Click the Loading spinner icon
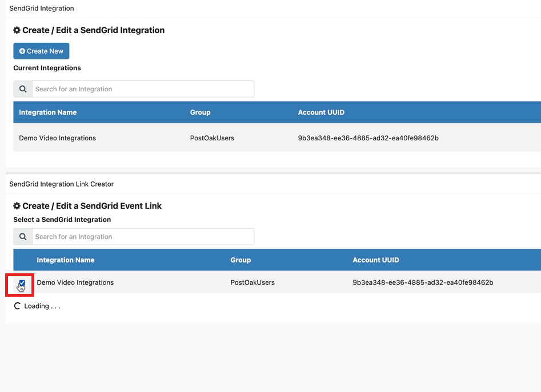 17,306
